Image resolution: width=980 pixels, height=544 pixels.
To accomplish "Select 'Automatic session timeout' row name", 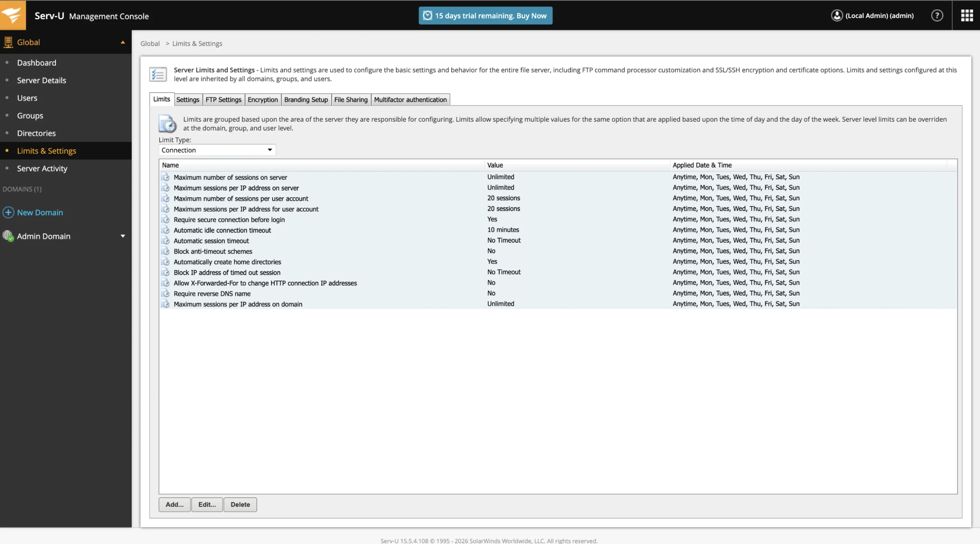I will tap(211, 241).
